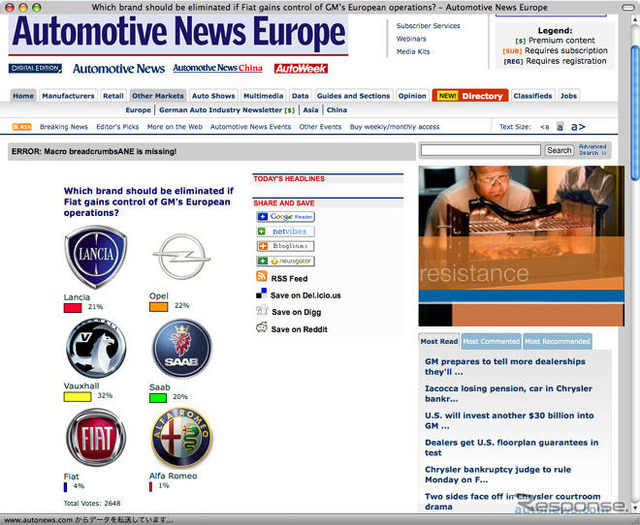The image size is (640, 525).
Task: Switch to Most Commented tab
Action: point(491,342)
